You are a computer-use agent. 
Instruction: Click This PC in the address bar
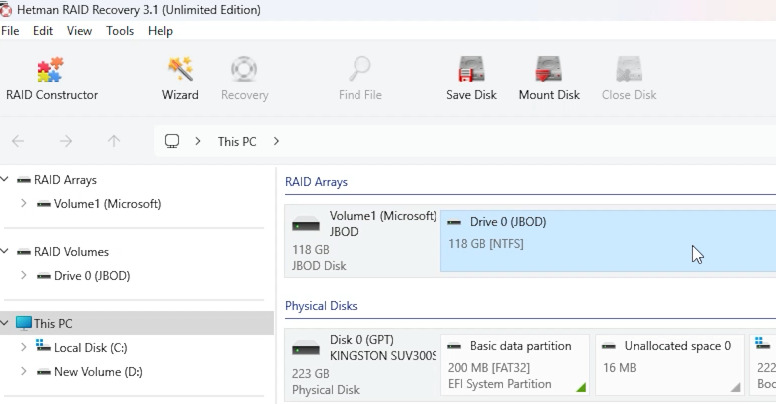tap(237, 142)
